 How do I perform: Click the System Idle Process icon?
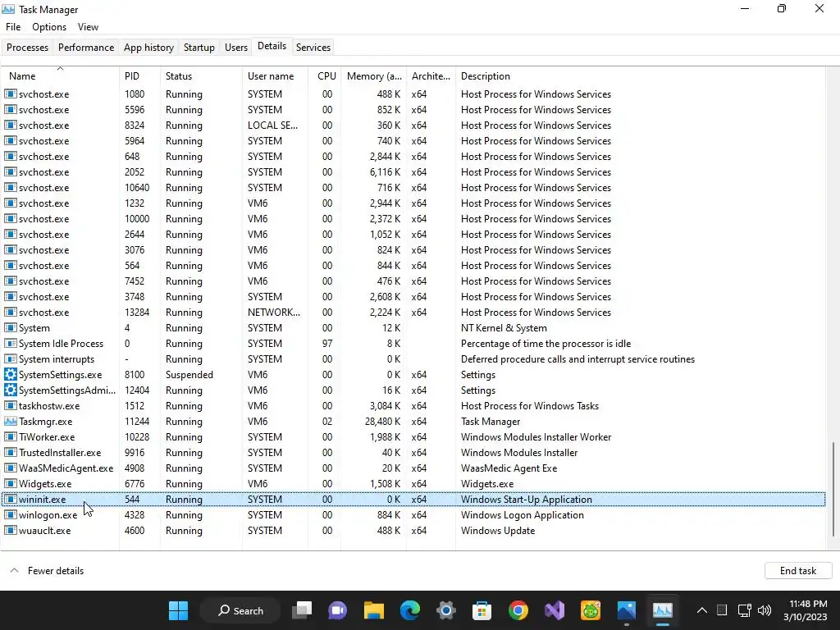(10, 344)
